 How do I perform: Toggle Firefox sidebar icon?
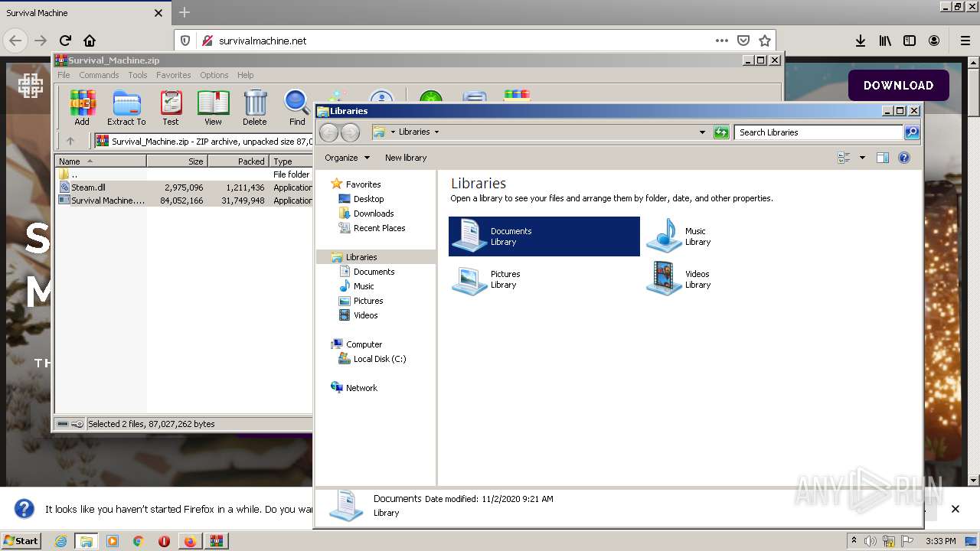[x=910, y=41]
